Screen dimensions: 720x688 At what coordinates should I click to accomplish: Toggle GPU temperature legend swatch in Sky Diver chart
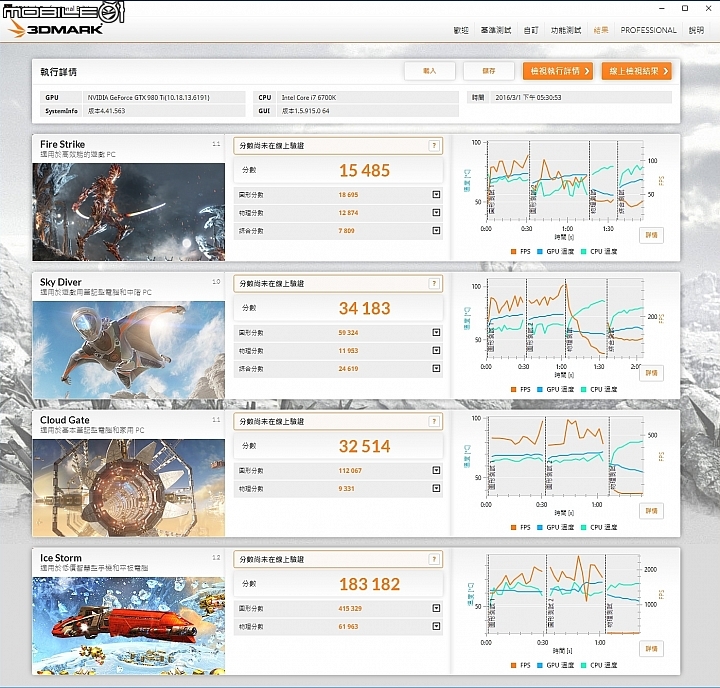coord(540,389)
